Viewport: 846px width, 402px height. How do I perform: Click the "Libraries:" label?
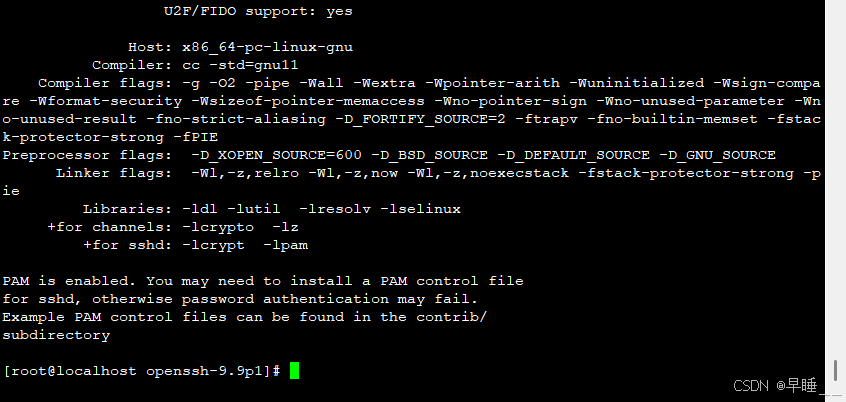(x=128, y=209)
